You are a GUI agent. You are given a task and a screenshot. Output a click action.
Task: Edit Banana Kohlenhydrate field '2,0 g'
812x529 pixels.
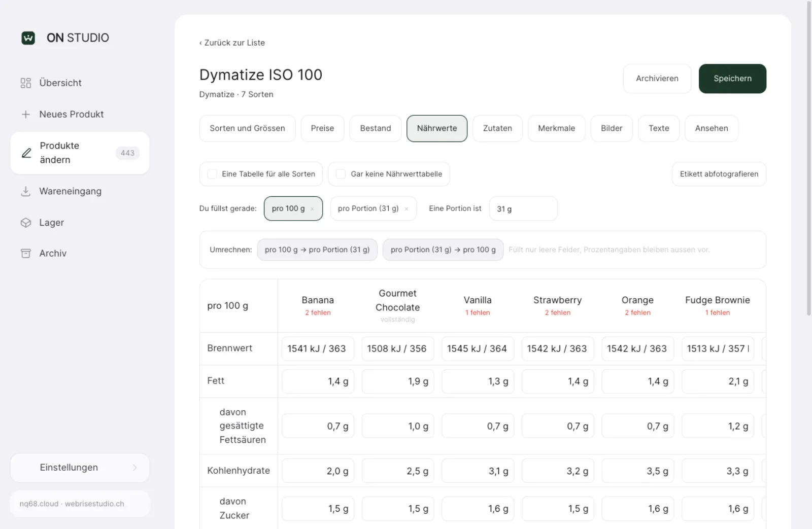pos(318,471)
